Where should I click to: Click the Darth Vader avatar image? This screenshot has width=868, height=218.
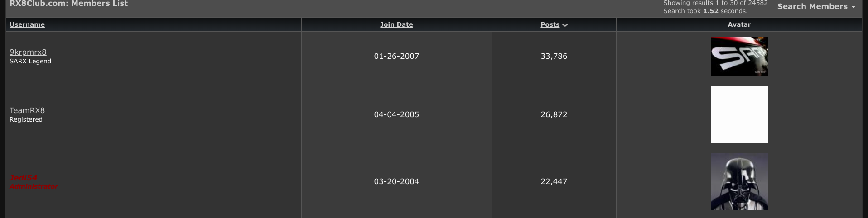point(739,181)
